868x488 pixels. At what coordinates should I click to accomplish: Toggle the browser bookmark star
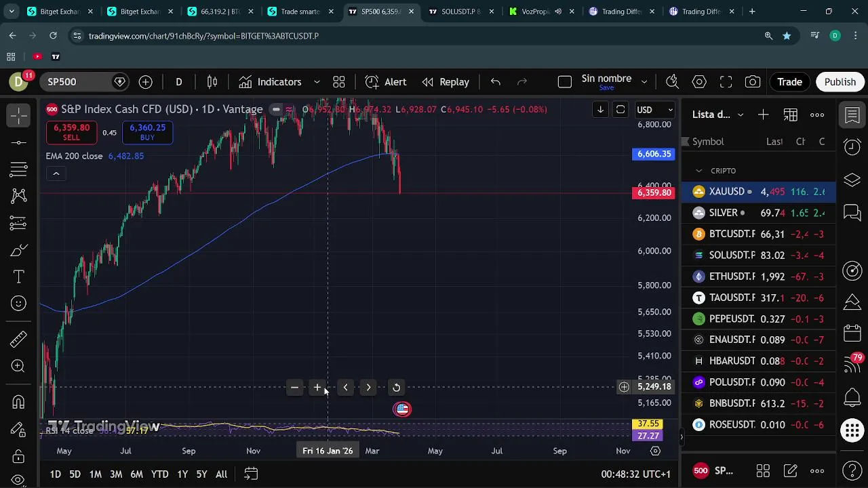coord(787,36)
